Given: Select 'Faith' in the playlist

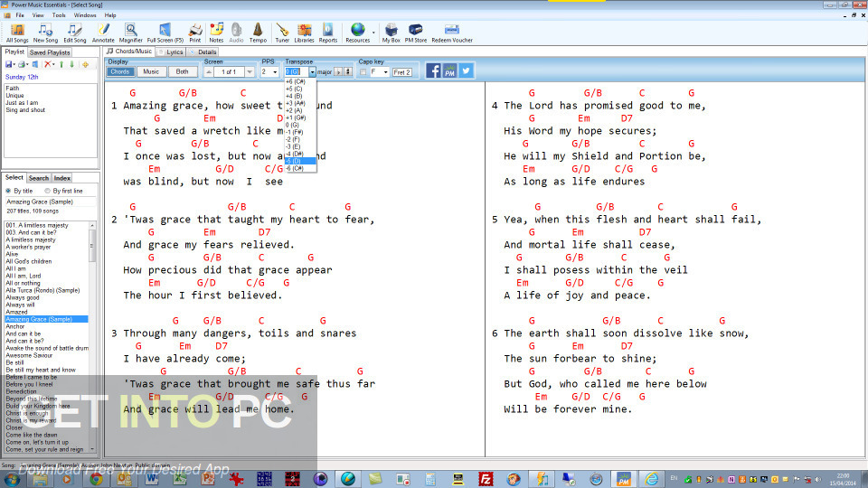Looking at the screenshot, I should click(x=12, y=89).
